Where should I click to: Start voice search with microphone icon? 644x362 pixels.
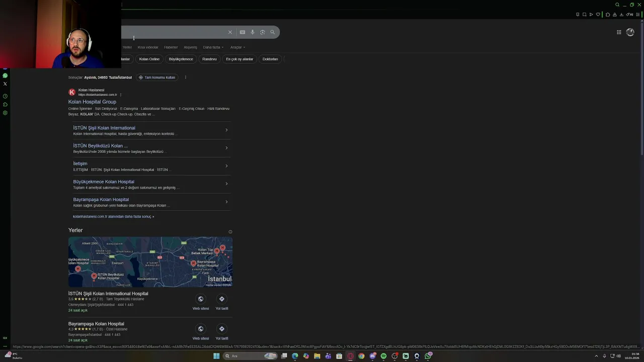[253, 32]
